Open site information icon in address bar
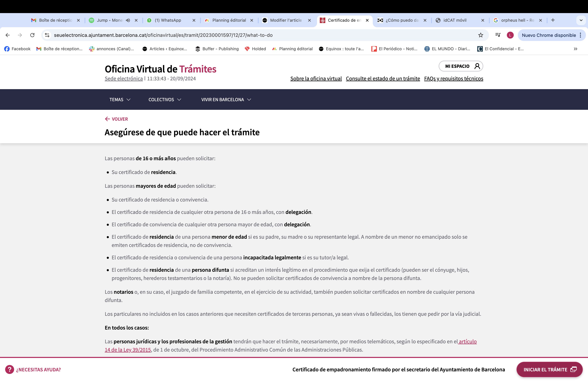This screenshot has width=588, height=381. 47,35
